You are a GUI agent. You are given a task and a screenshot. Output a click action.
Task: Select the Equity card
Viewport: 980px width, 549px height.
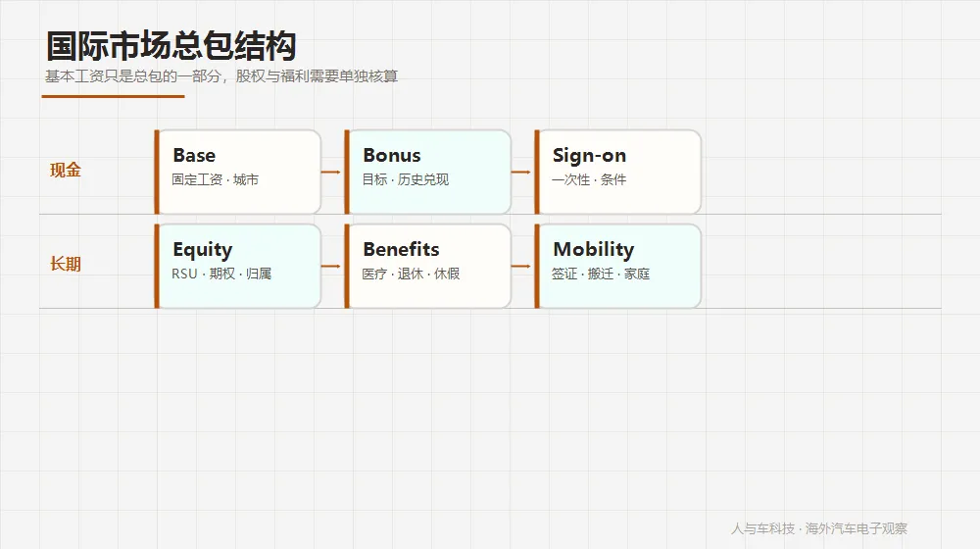tap(237, 266)
